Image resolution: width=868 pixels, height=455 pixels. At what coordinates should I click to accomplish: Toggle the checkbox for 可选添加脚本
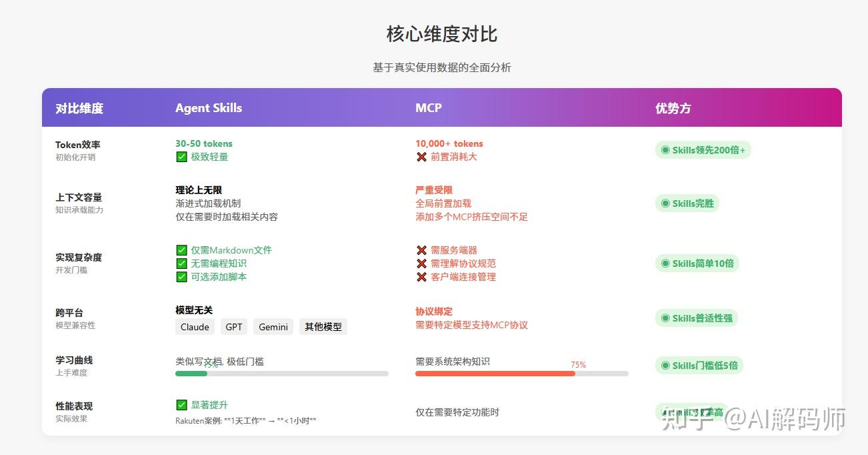point(181,277)
